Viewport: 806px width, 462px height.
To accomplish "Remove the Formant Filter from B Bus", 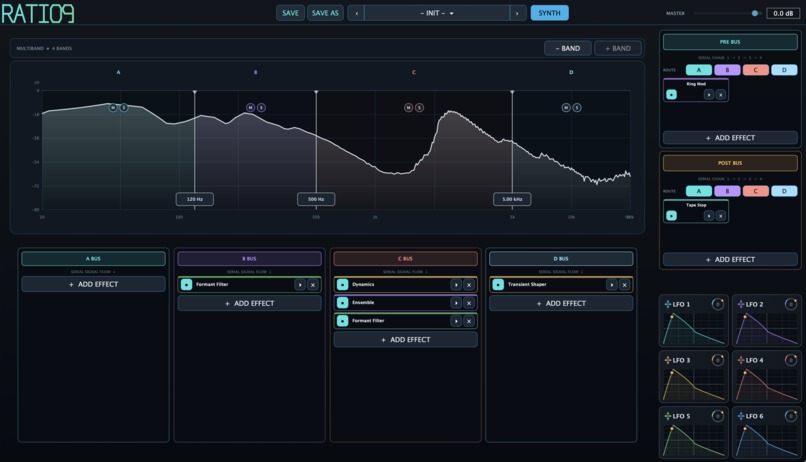I will (x=313, y=285).
